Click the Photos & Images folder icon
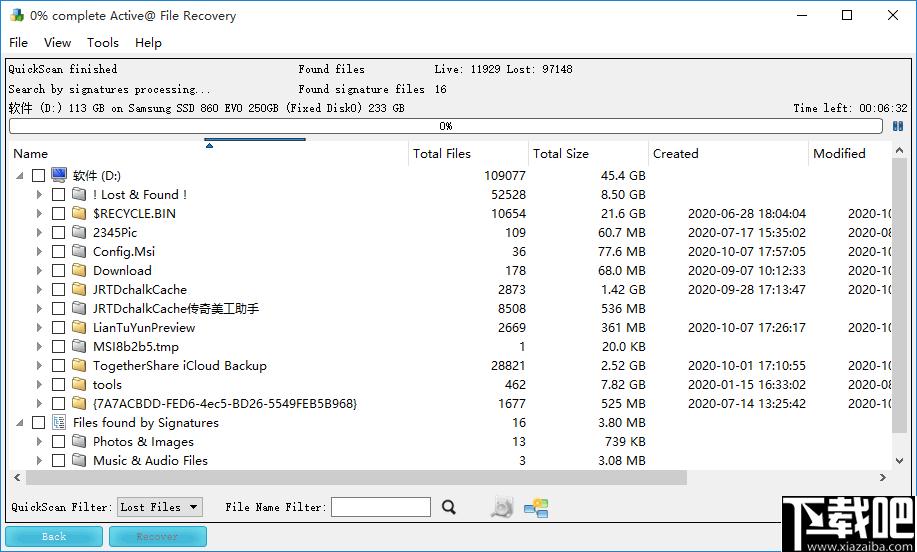The height and width of the screenshot is (552, 917). click(x=79, y=441)
